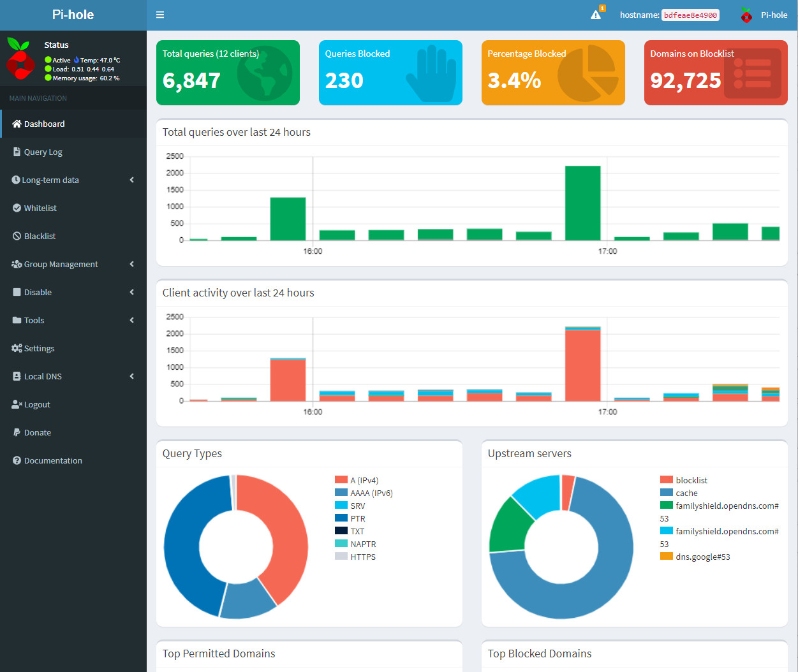Toggle sidebar with the hamburger menu icon

(160, 15)
